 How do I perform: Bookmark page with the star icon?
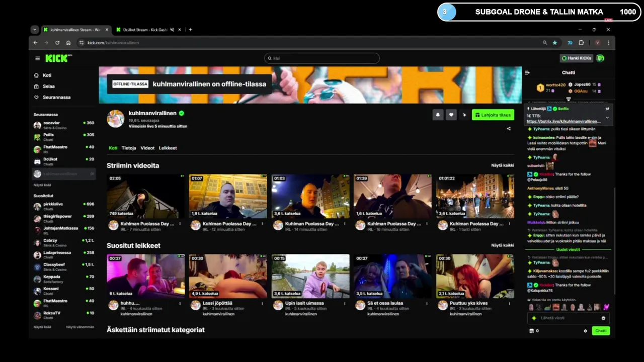coord(555,43)
